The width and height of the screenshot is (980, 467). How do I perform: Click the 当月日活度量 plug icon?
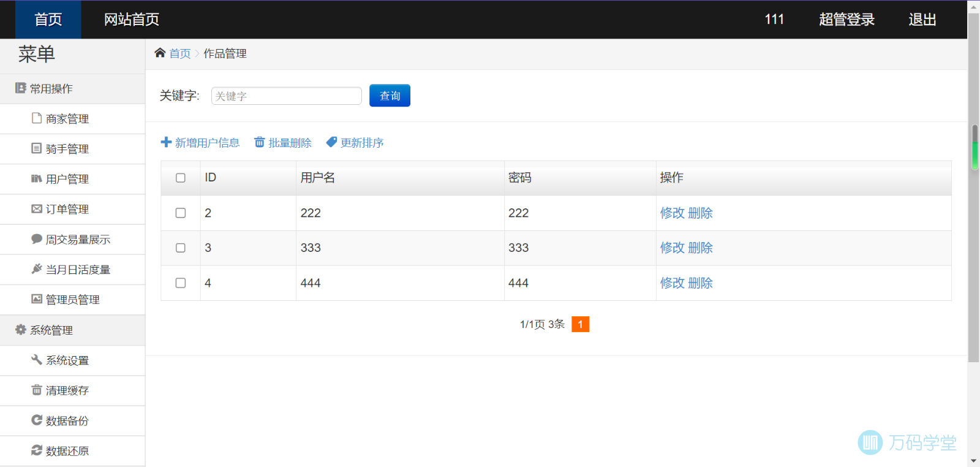click(x=37, y=268)
